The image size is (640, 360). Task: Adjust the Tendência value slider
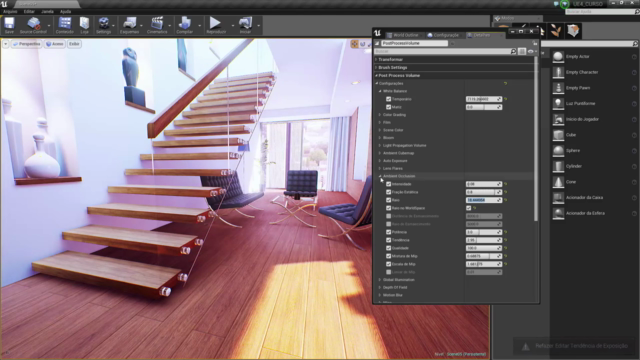point(484,240)
